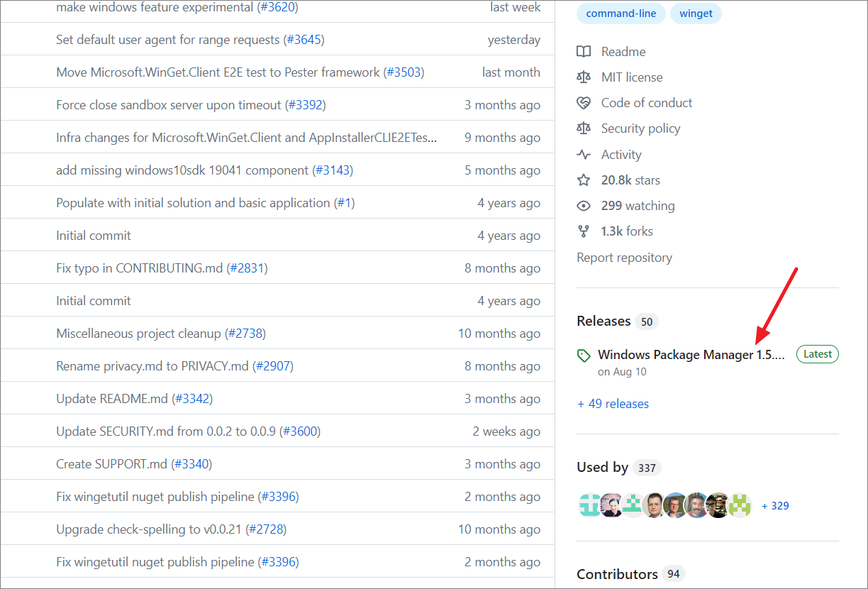
Task: Click the Security policy scale icon
Action: click(584, 128)
